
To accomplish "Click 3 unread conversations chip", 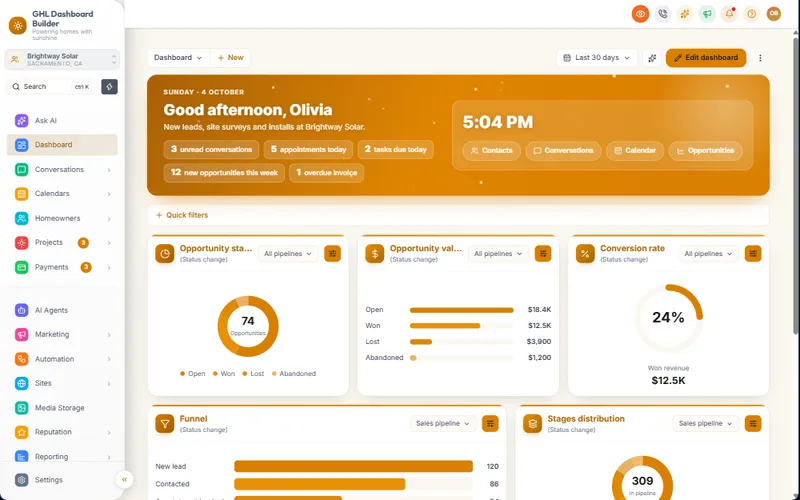I will click(211, 149).
